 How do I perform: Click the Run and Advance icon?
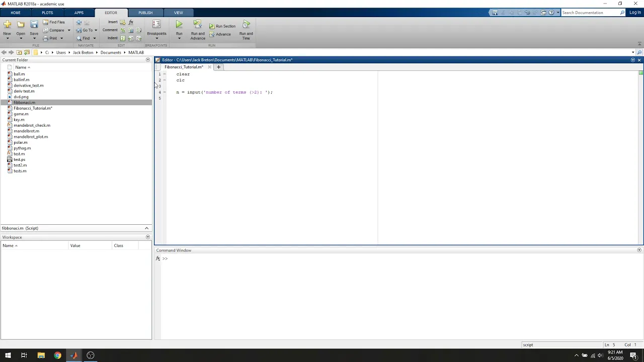[198, 24]
